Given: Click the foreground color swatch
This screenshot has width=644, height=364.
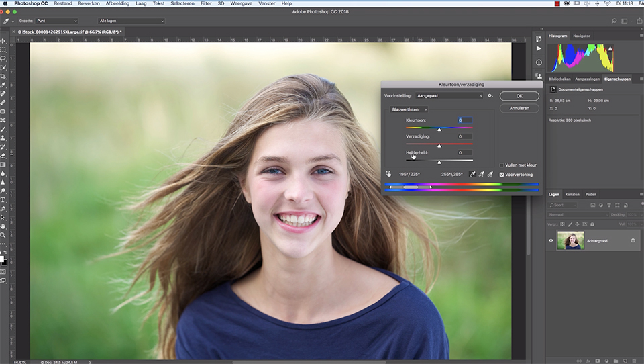Looking at the screenshot, I should click(x=1, y=259).
